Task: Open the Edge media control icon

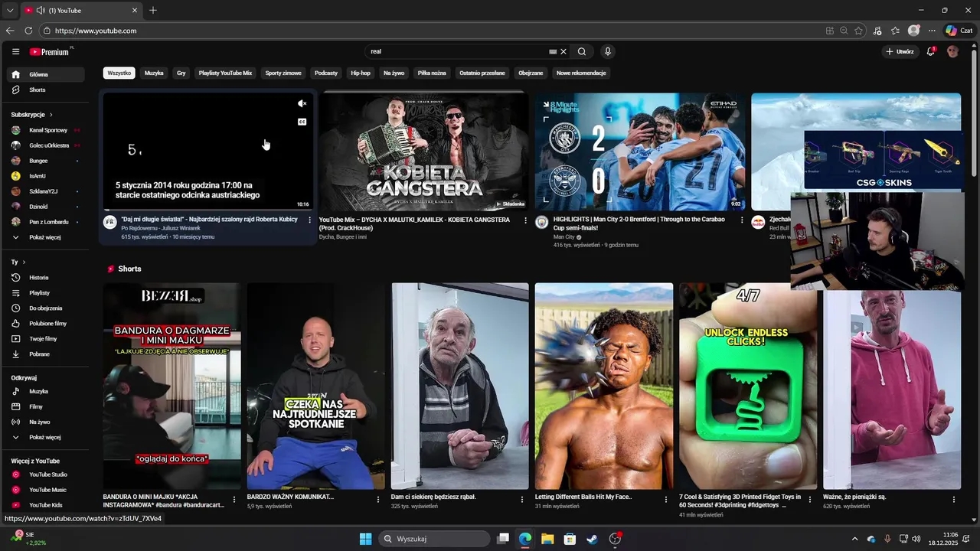Action: (877, 31)
